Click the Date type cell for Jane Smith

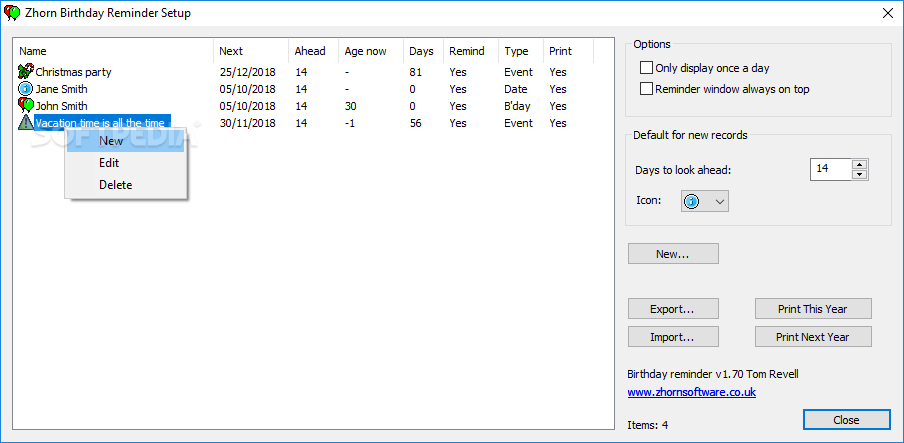pos(515,89)
